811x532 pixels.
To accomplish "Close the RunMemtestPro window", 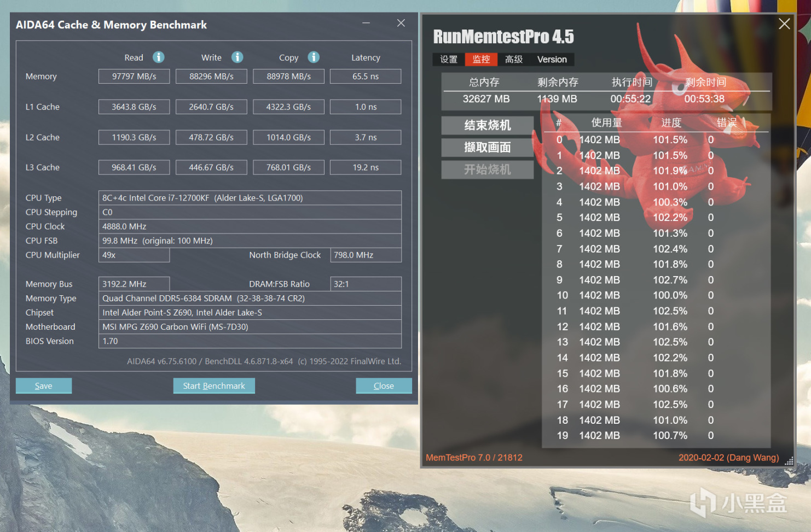I will click(x=784, y=24).
